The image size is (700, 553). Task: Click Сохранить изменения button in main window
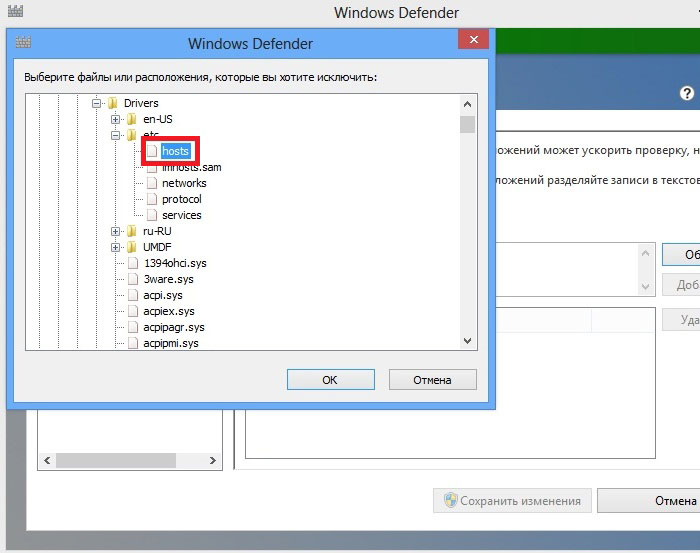512,501
